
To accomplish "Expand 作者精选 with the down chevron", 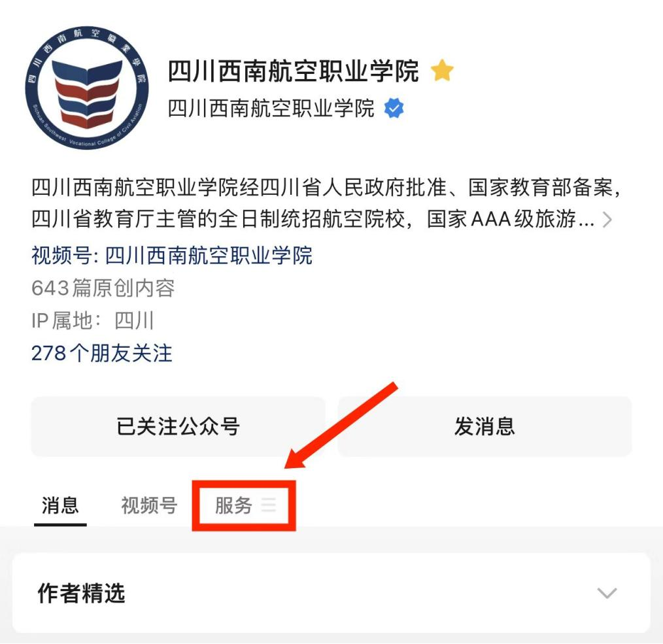I will (607, 593).
